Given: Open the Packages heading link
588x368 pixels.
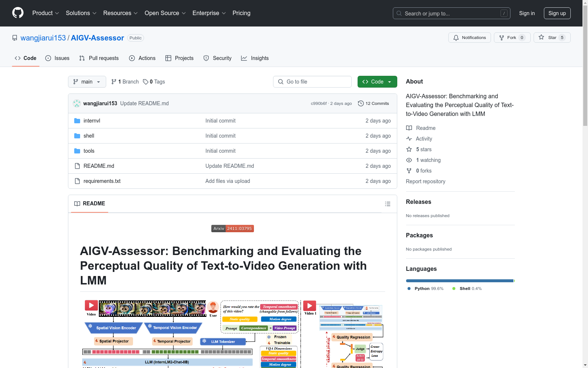Looking at the screenshot, I should (x=419, y=235).
